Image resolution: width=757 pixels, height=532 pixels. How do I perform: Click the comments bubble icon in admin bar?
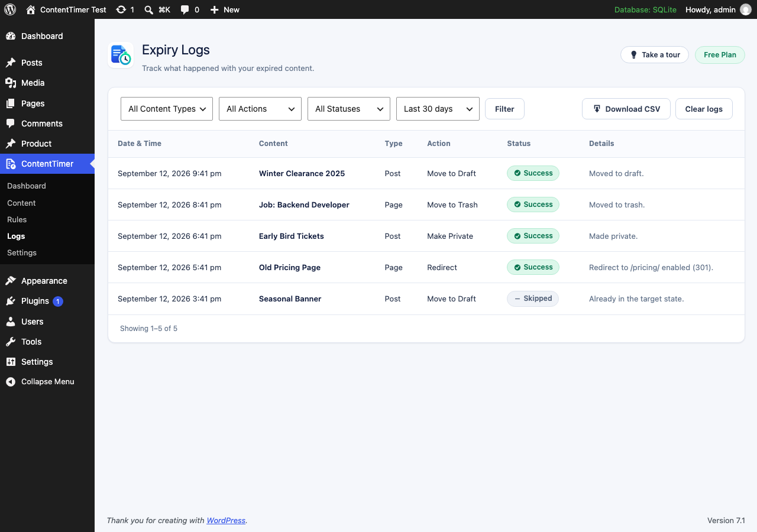click(185, 9)
